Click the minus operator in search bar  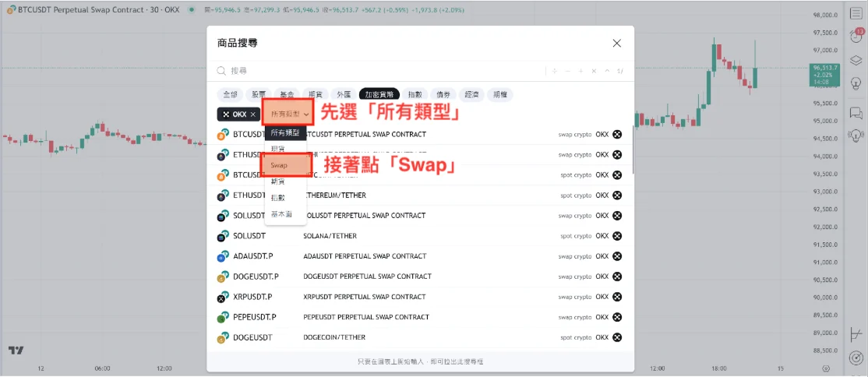coord(567,71)
